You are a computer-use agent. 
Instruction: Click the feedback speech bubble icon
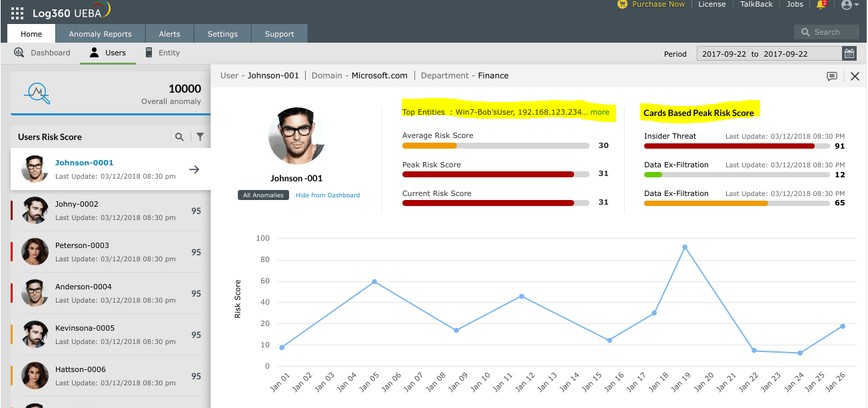coord(831,76)
